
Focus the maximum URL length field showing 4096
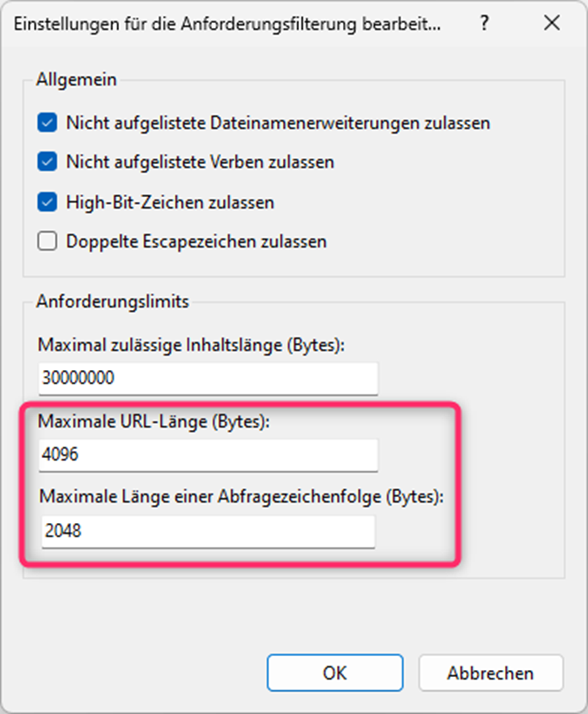click(208, 454)
